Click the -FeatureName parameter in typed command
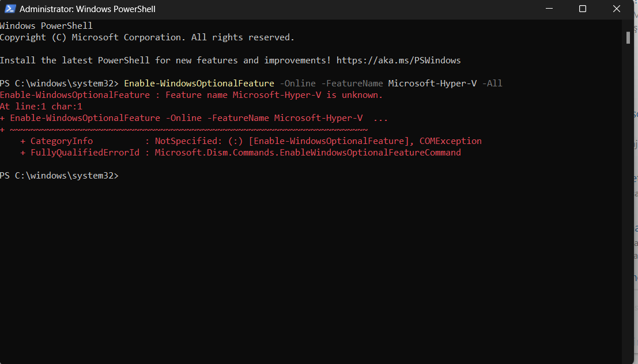This screenshot has height=364, width=638. click(352, 84)
